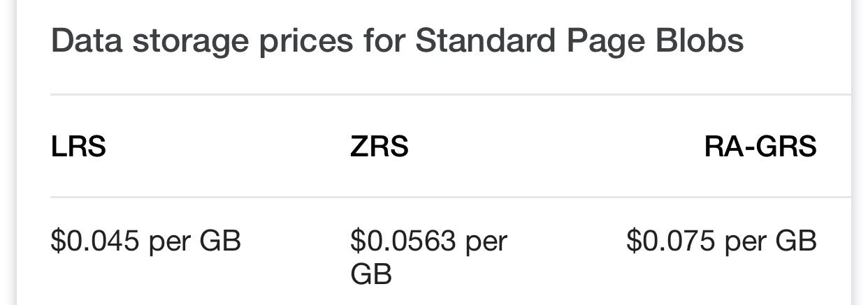Image resolution: width=868 pixels, height=305 pixels.
Task: Click the RA-GRS column header
Action: pos(760,147)
